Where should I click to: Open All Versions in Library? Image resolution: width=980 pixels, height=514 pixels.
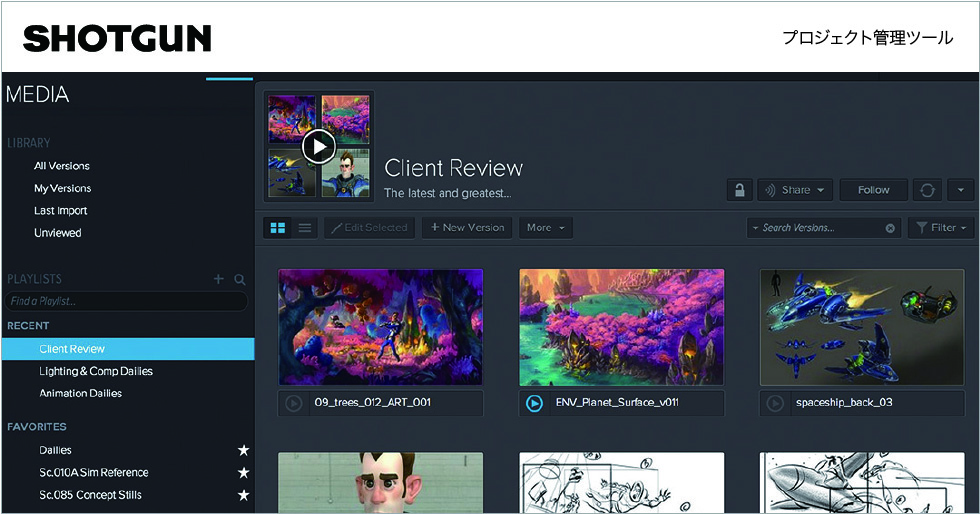click(x=62, y=166)
